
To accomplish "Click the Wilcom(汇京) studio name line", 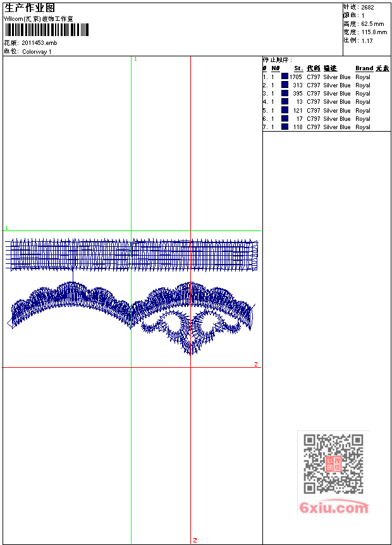I will 38,19.
